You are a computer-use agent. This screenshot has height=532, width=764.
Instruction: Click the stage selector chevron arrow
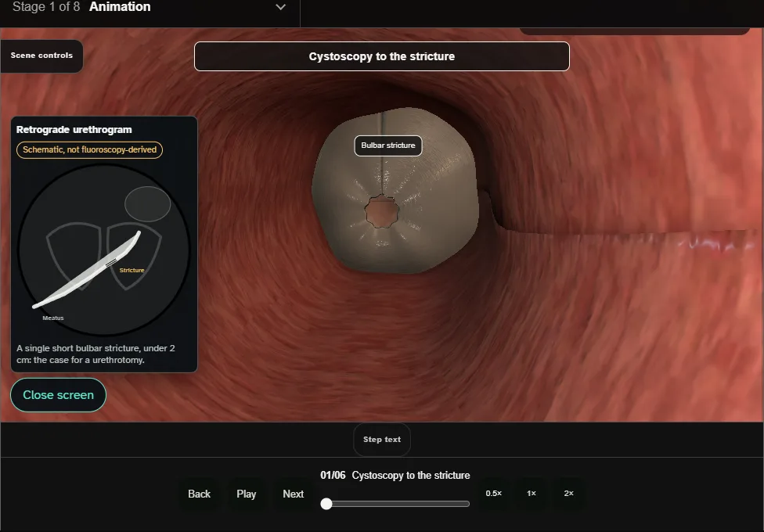(281, 7)
